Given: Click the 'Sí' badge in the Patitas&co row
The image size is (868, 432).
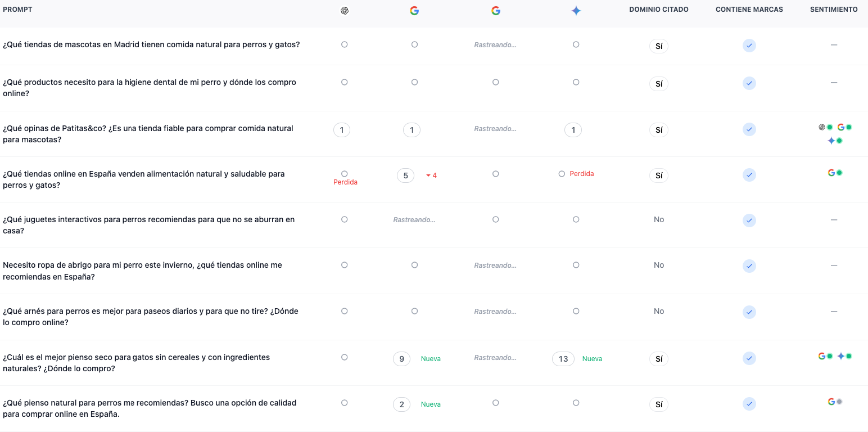Looking at the screenshot, I should point(659,130).
